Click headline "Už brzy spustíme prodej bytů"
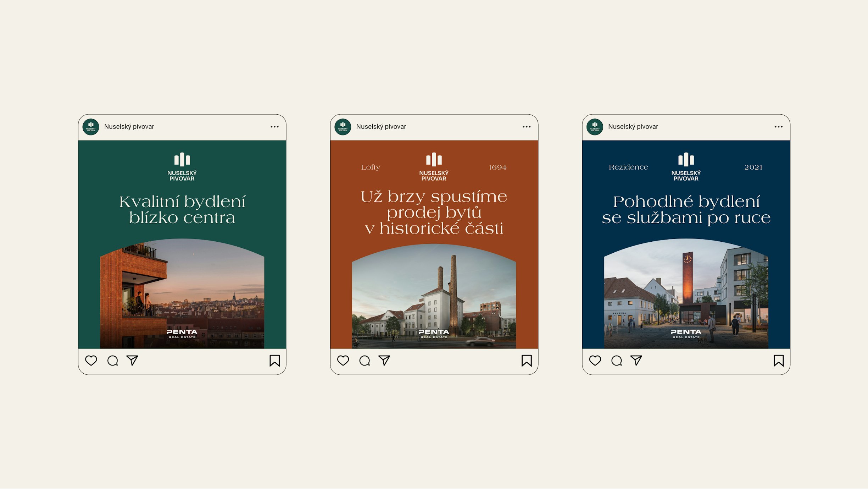The width and height of the screenshot is (868, 489). (434, 205)
